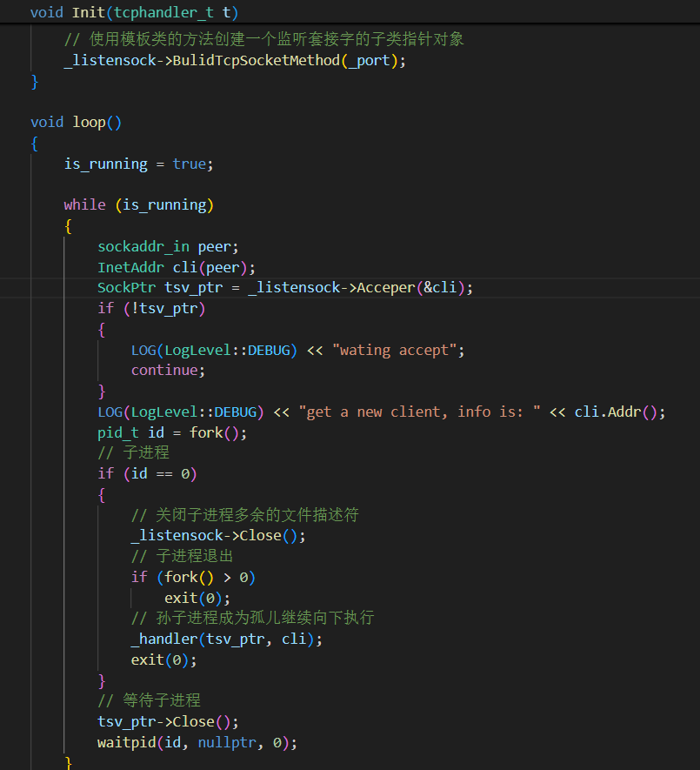Click "waitpid(id, nullptr, 0);" line
The image size is (700, 770).
coord(197,742)
